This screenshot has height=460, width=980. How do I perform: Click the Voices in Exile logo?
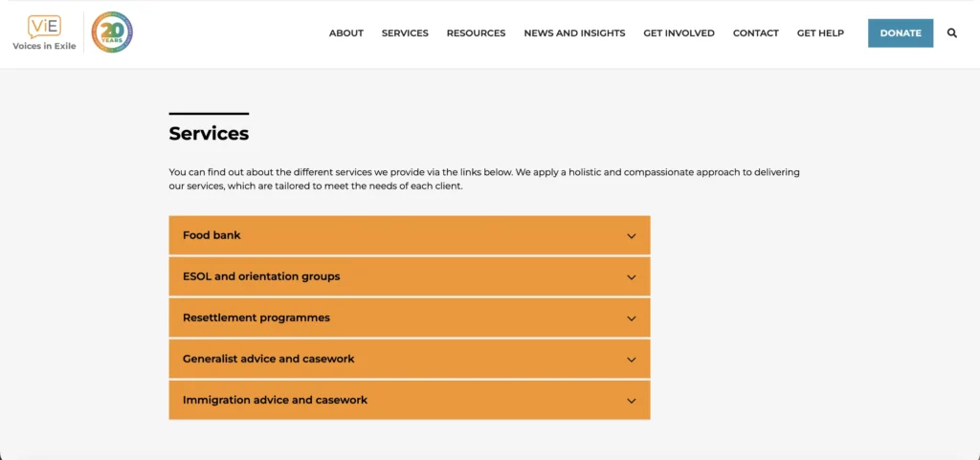44,33
